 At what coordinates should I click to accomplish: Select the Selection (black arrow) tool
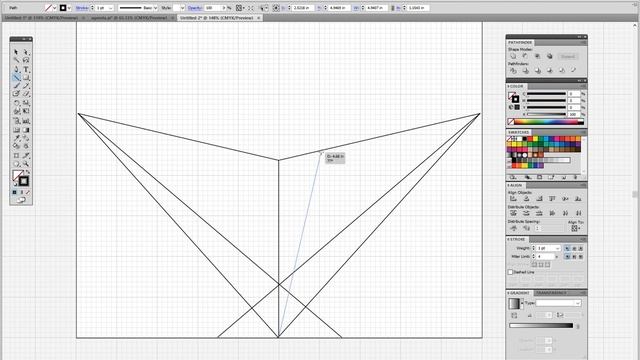16,52
